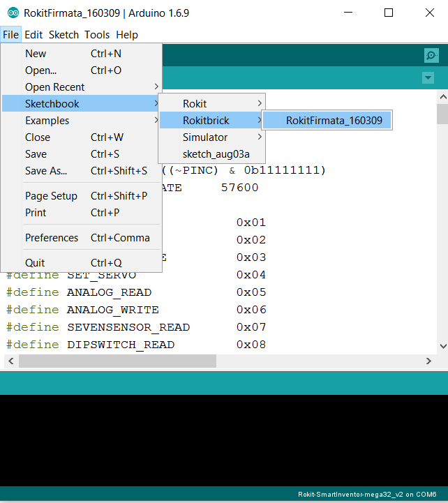Click the value 57600 in the code
448x503 pixels.
[x=239, y=188]
